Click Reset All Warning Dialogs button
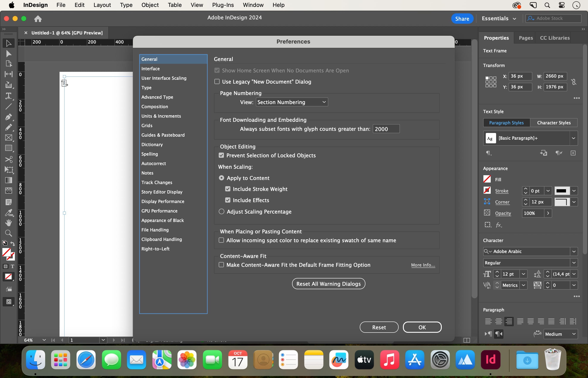 tap(328, 284)
